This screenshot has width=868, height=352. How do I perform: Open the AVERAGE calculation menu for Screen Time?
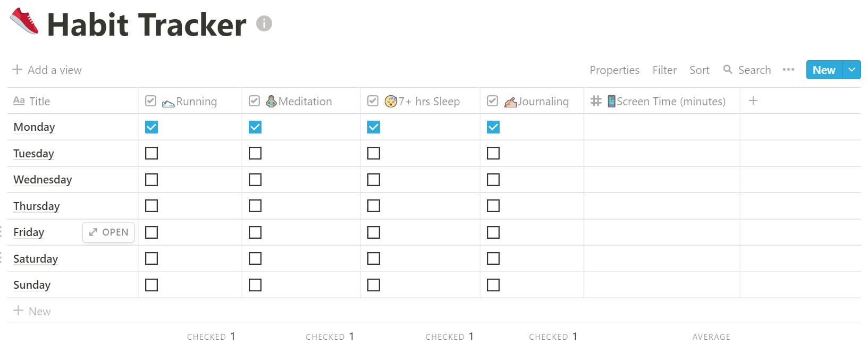(711, 337)
